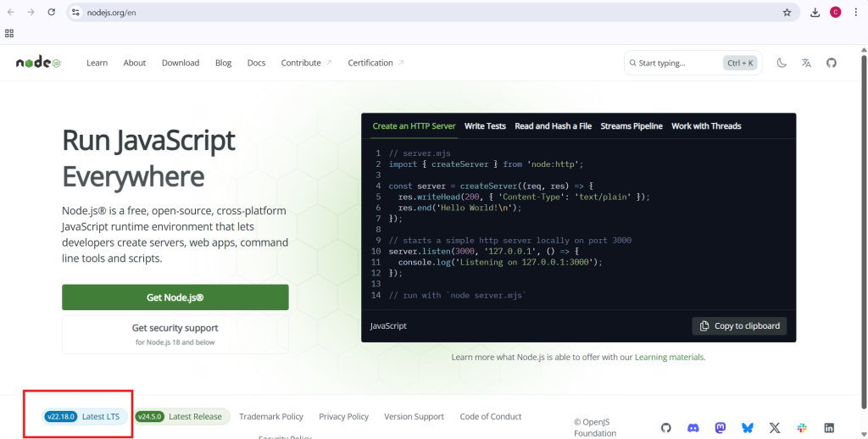Open the Blog menu item
Screen dimensions: 868x439
[x=223, y=63]
